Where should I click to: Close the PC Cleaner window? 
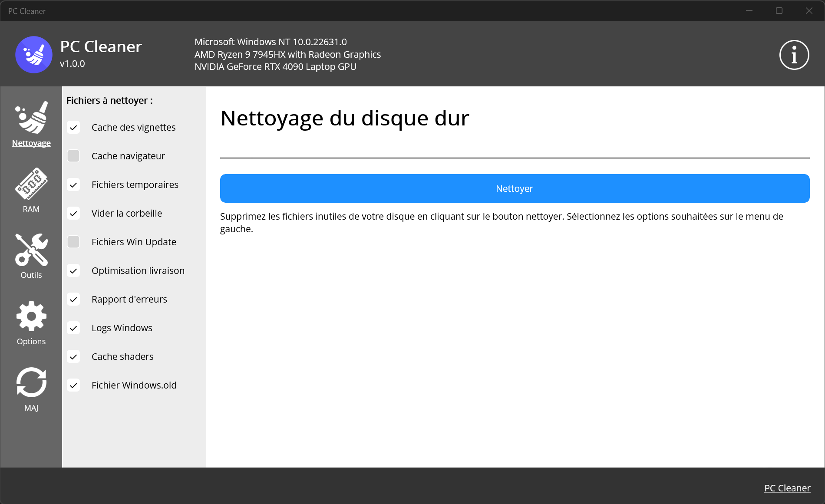click(809, 11)
